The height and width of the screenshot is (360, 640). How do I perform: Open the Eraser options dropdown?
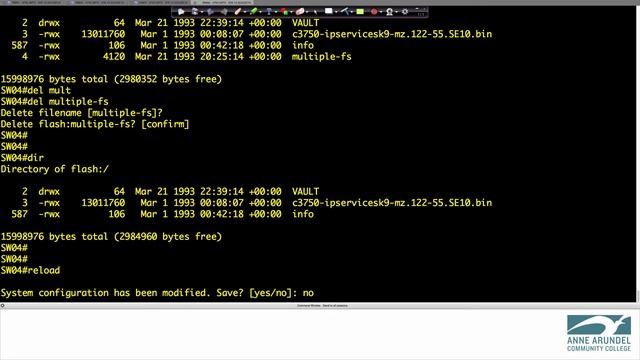pyautogui.click(x=307, y=12)
